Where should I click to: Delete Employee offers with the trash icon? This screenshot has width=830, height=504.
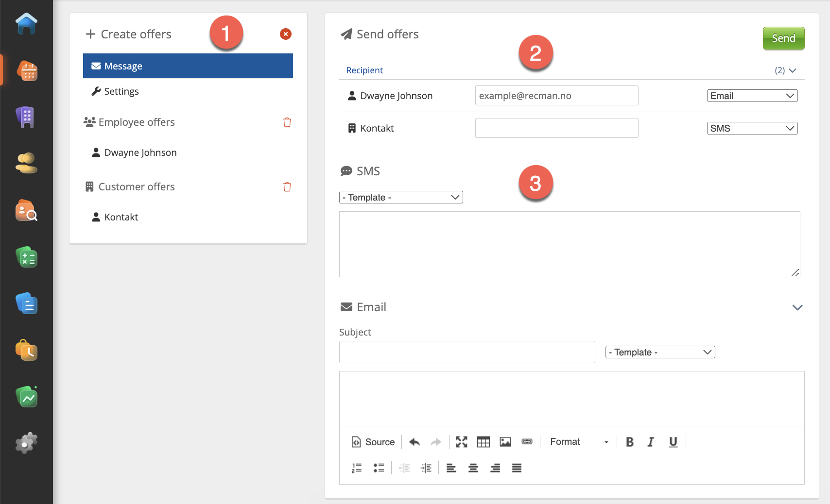[x=287, y=122]
